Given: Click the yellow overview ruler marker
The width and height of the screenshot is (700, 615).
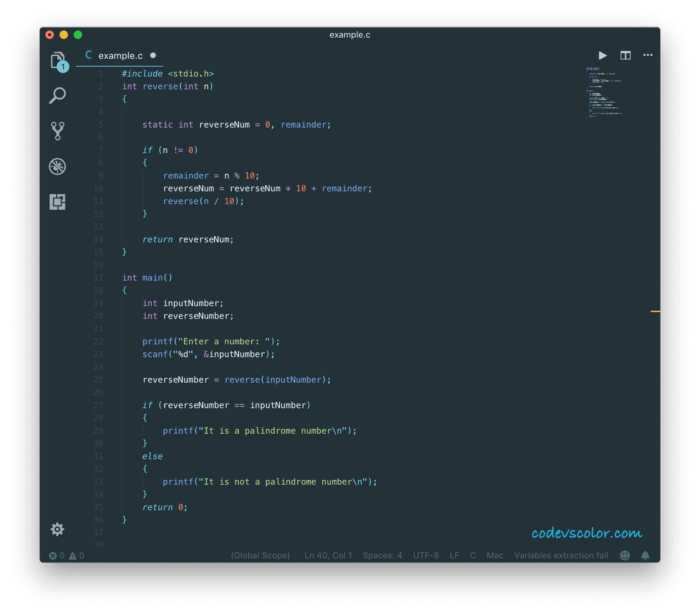Looking at the screenshot, I should point(655,311).
